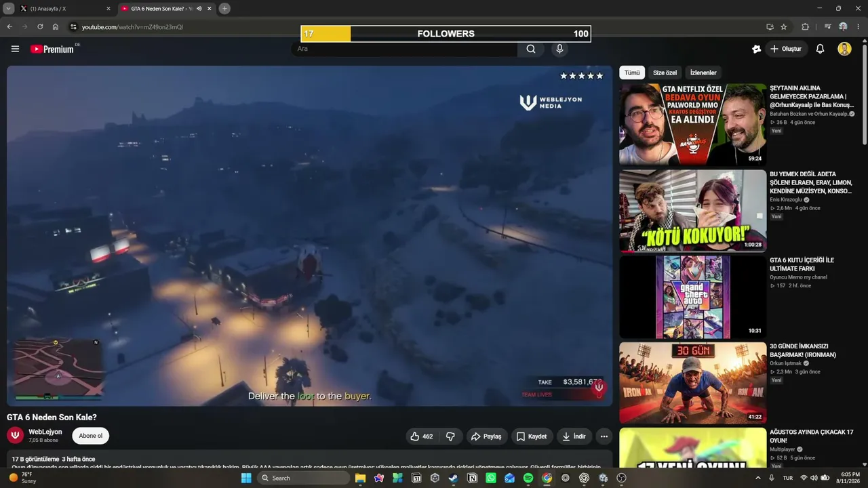Select the İzlenenler filter chip
This screenshot has height=488, width=868.
(x=703, y=73)
